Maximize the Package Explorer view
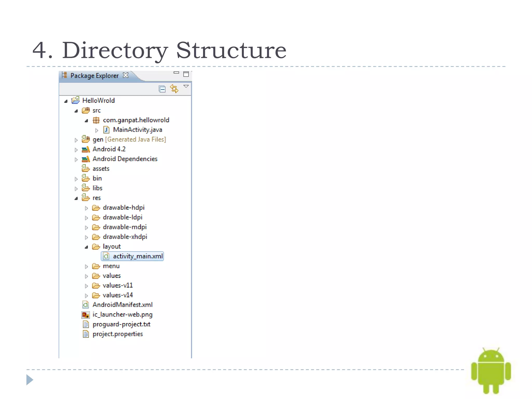The width and height of the screenshot is (532, 399). 186,74
